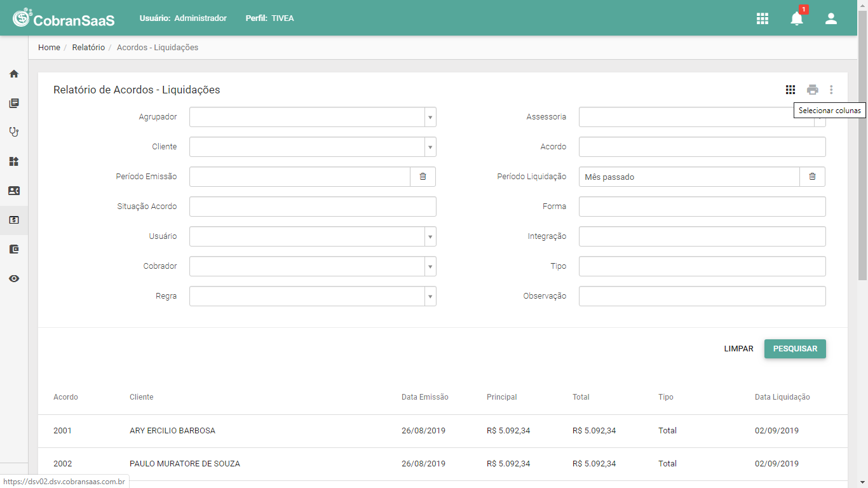This screenshot has height=488, width=868.
Task: Open the wallet icon in sidebar
Action: (14, 249)
